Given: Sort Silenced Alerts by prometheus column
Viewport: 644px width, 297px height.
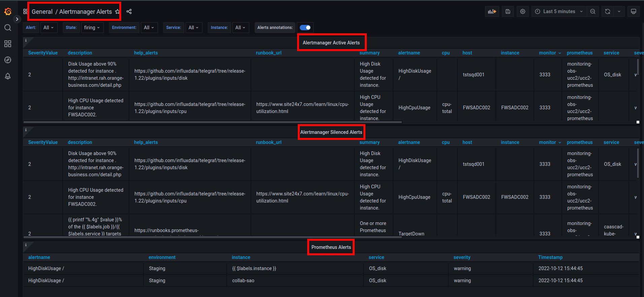Looking at the screenshot, I should (x=580, y=142).
